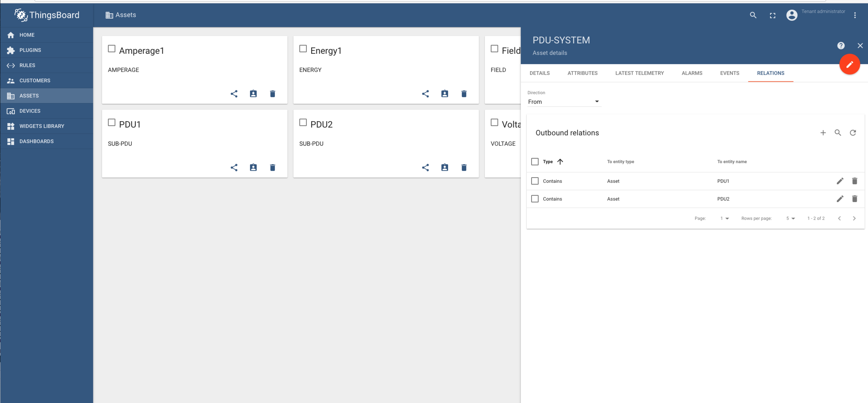The height and width of the screenshot is (403, 868).
Task: Change rows per page value
Action: pos(790,218)
